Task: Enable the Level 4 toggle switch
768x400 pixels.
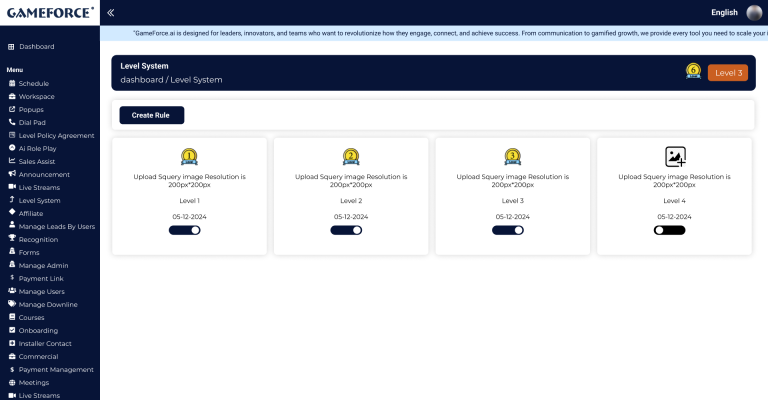Action: [669, 230]
